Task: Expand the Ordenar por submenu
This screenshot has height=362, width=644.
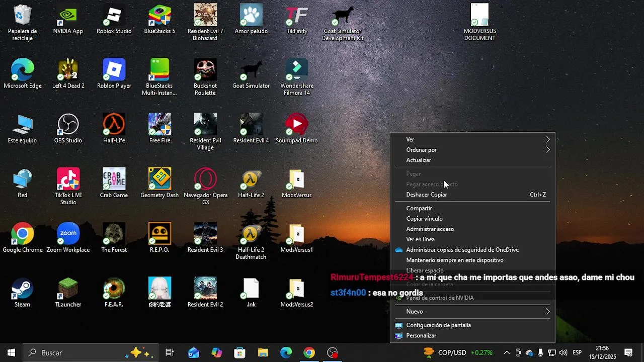Action: click(x=472, y=150)
